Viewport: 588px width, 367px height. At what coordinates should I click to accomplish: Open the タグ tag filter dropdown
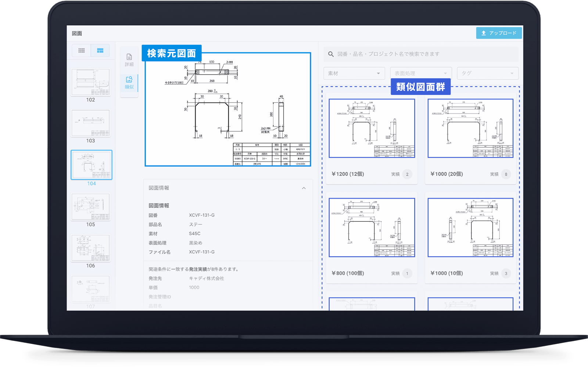[x=487, y=73]
